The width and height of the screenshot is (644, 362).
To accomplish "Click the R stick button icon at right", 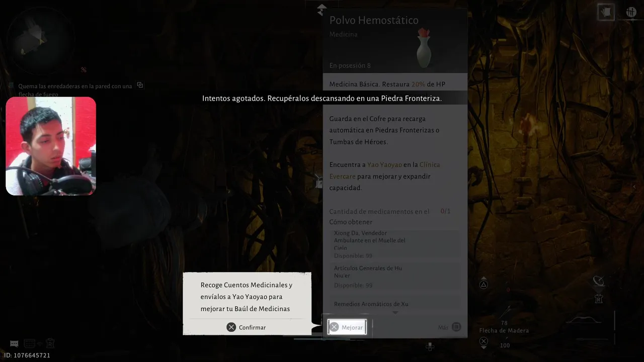I will click(x=599, y=299).
